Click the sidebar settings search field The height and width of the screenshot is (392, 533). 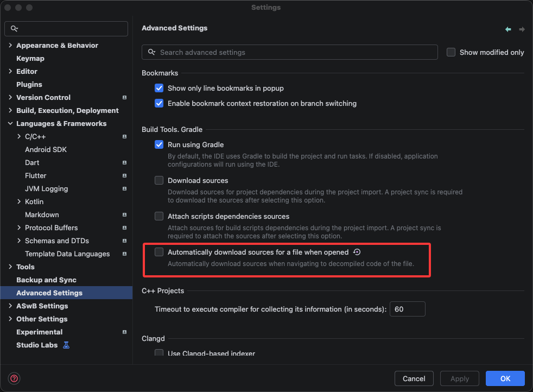tap(66, 29)
